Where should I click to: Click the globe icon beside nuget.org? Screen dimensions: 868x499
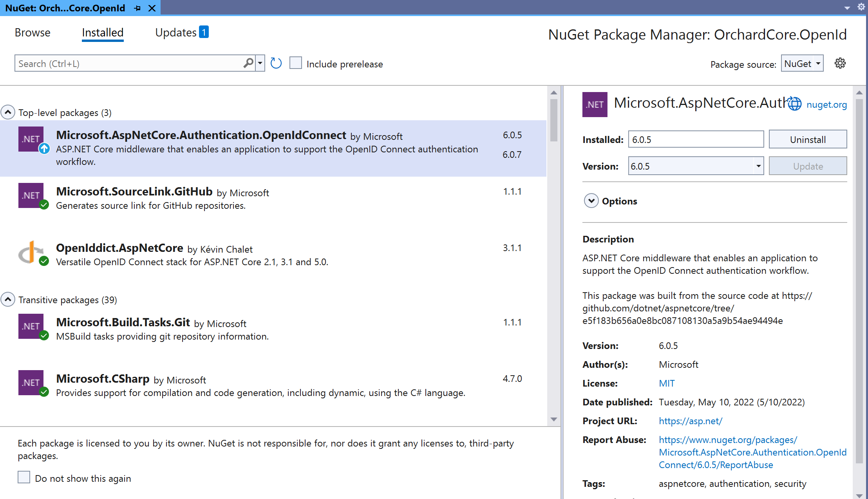(x=794, y=104)
